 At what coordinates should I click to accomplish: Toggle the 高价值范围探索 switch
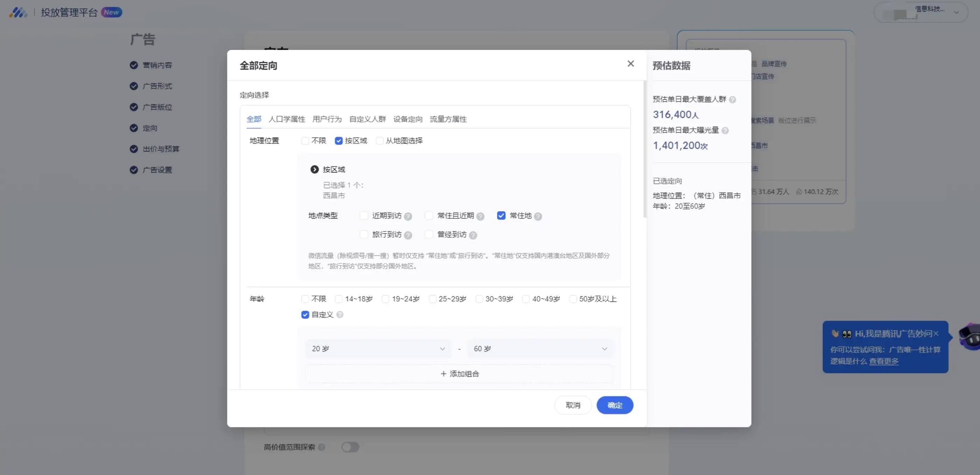pyautogui.click(x=350, y=447)
